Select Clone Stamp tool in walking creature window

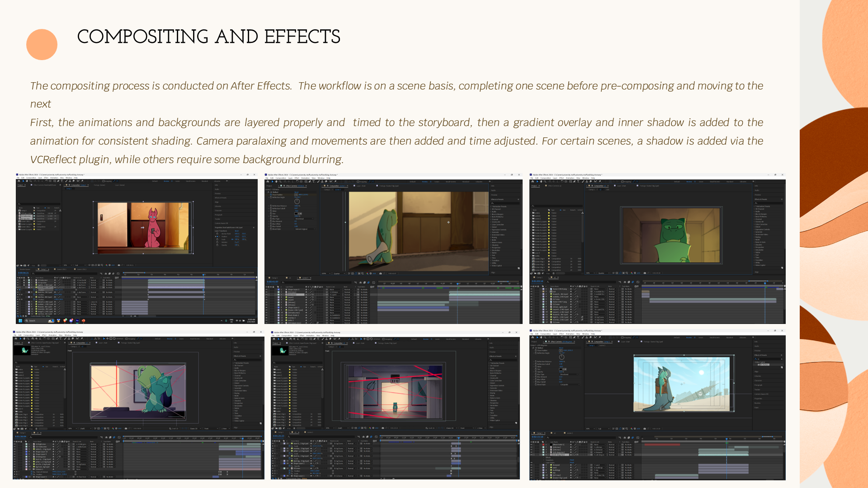322,182
